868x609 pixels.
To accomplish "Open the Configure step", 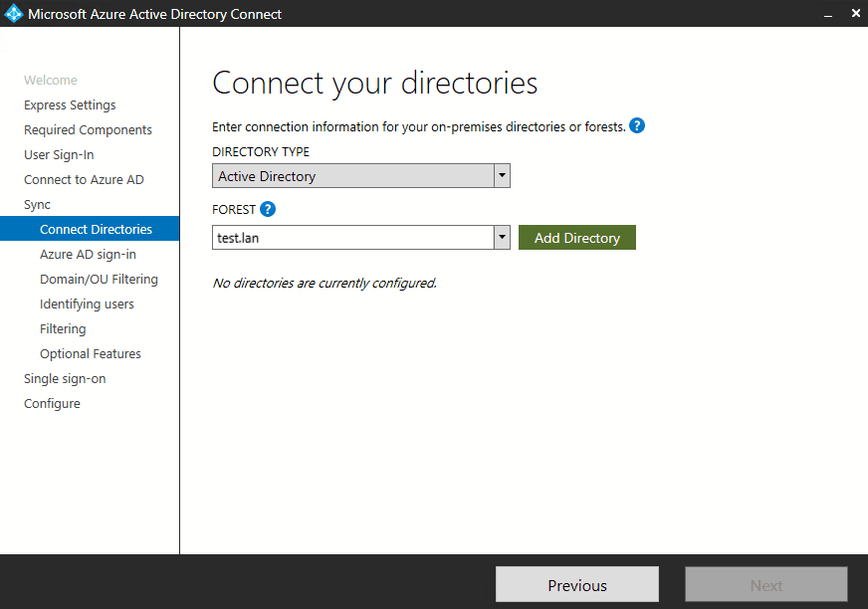I will (52, 404).
